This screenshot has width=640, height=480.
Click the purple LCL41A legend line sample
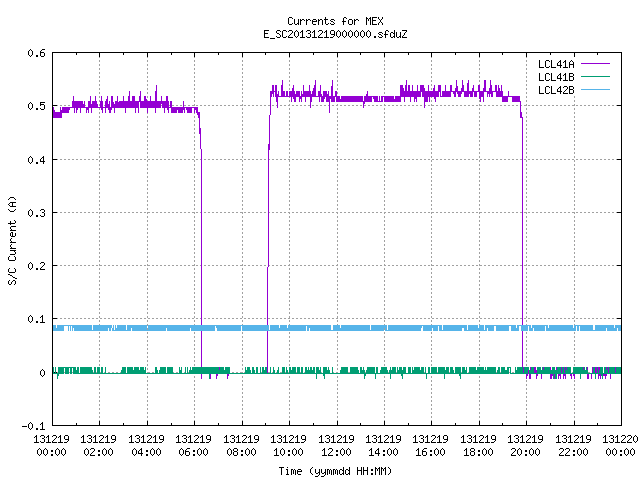[x=595, y=64]
